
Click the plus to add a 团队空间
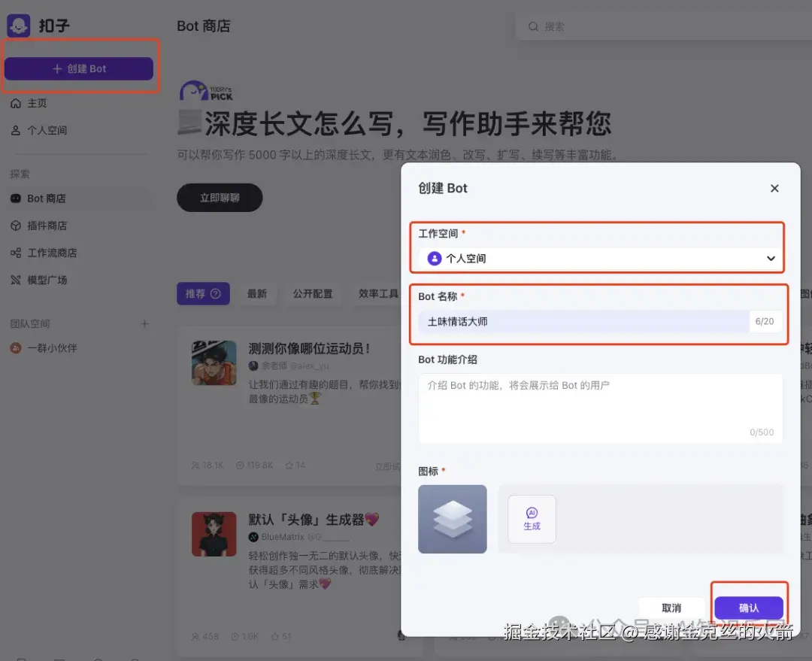point(143,323)
